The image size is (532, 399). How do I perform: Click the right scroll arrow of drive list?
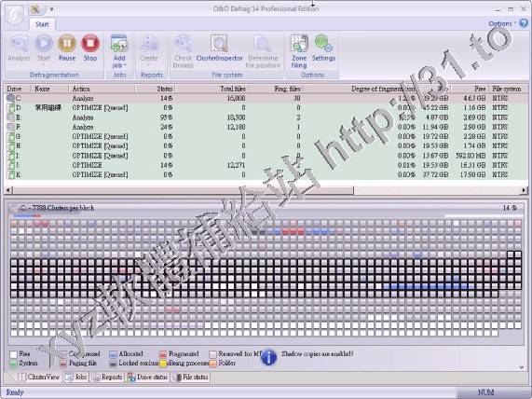point(525,190)
